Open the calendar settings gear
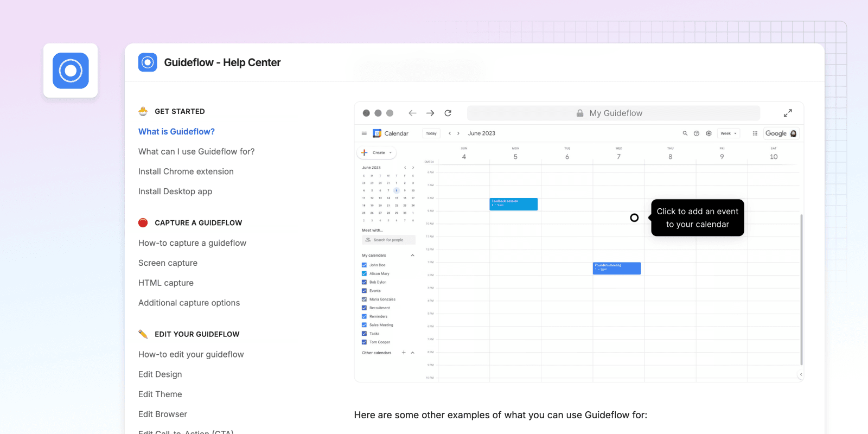 [x=709, y=133]
